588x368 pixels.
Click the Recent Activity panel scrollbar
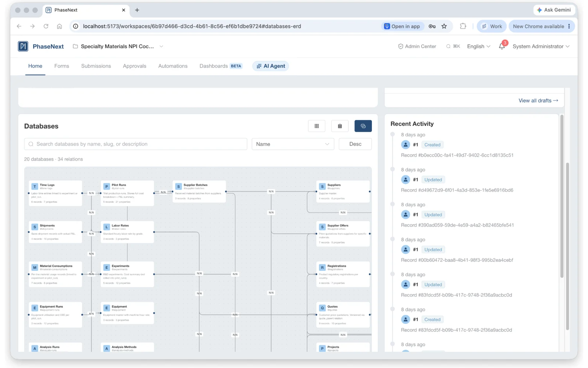[562, 196]
